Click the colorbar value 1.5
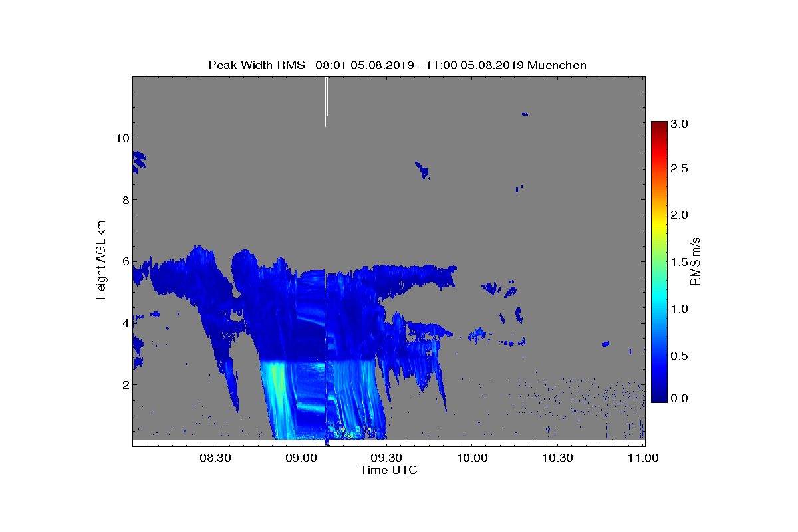Viewport: 798px width, 532px height. [678, 261]
